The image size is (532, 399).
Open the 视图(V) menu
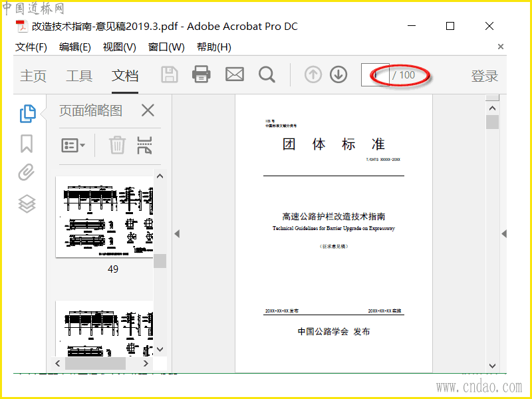pos(120,47)
